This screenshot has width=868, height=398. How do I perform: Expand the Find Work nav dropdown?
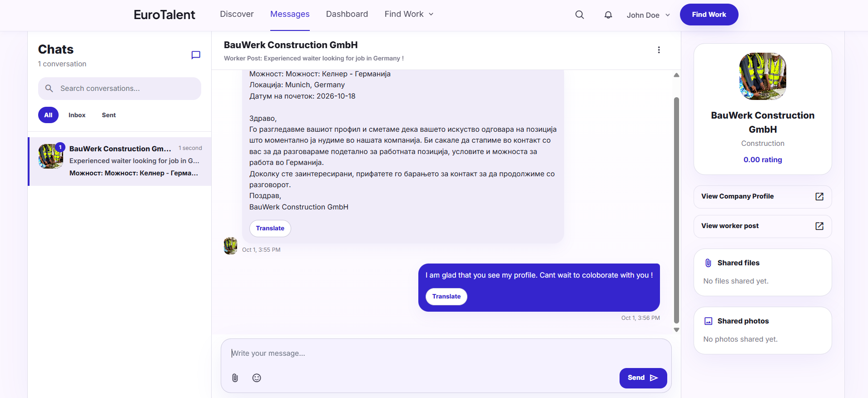pos(409,14)
